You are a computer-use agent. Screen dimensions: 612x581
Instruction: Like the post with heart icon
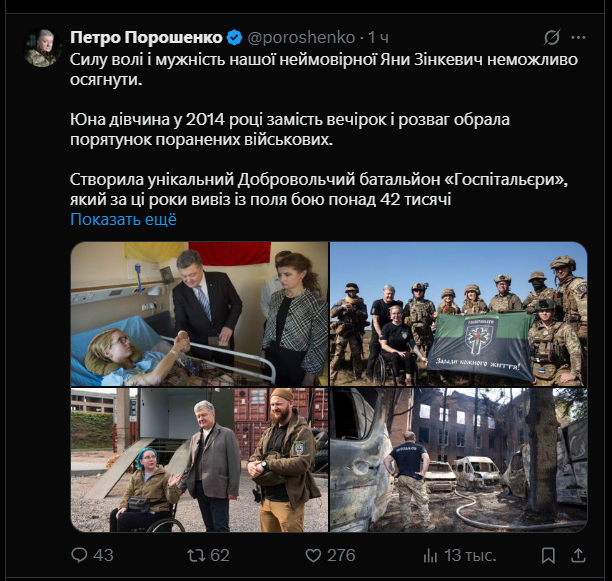point(313,555)
